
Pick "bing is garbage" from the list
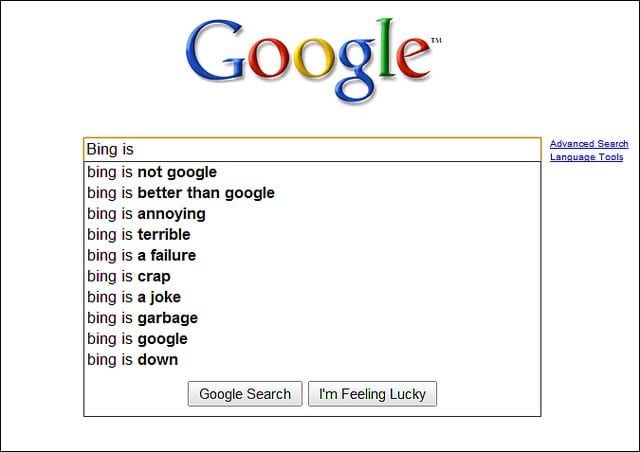tap(143, 318)
